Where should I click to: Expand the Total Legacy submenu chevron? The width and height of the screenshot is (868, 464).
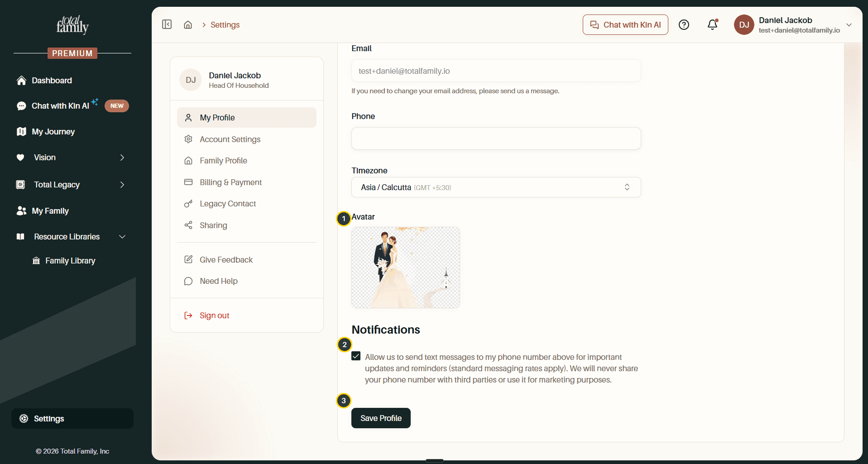point(122,185)
